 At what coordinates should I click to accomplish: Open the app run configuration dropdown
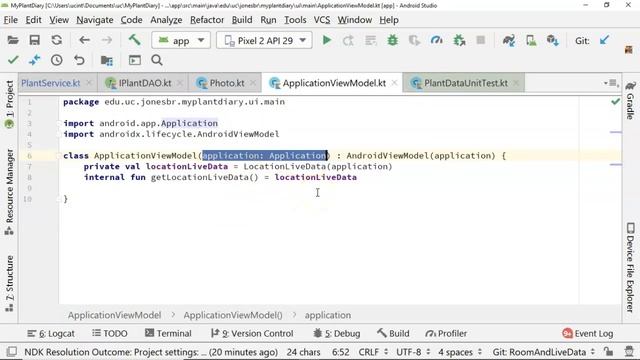[x=181, y=40]
